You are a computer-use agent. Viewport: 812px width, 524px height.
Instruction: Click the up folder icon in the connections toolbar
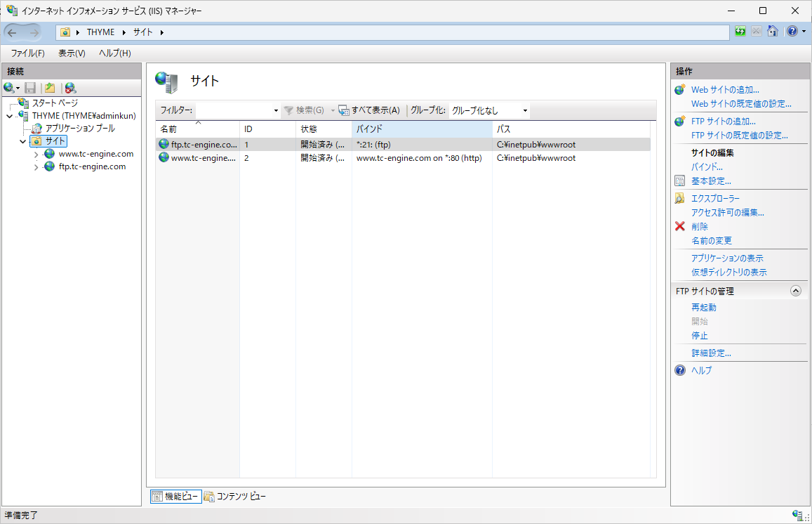click(50, 88)
